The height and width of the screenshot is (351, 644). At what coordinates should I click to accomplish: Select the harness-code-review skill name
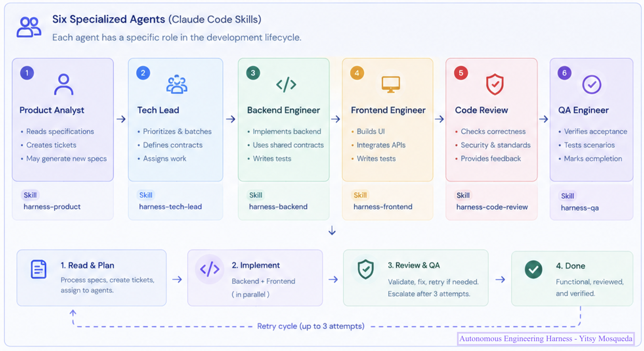[x=492, y=207]
